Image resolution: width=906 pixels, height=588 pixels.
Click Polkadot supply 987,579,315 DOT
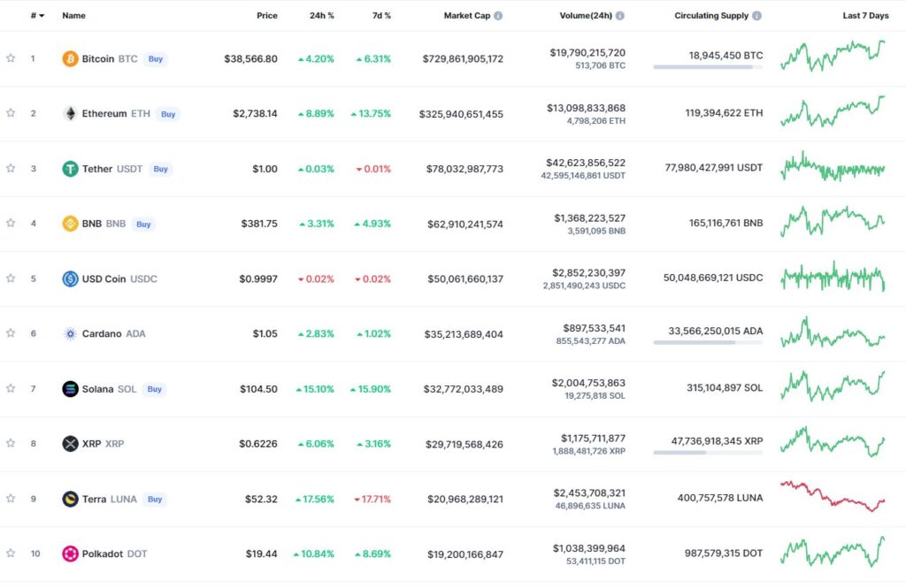pos(724,554)
